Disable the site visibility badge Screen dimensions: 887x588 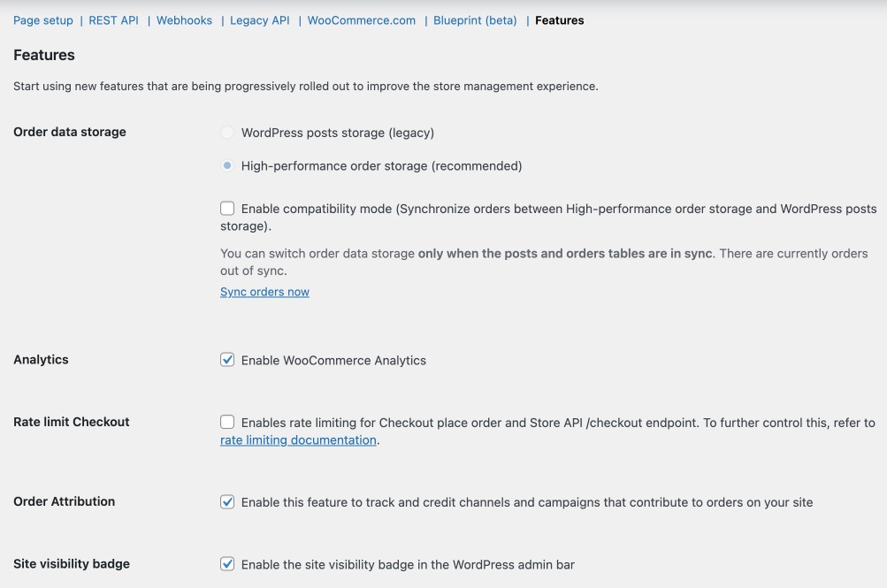[x=227, y=564]
